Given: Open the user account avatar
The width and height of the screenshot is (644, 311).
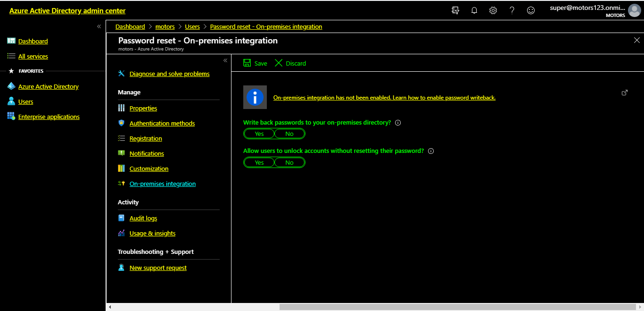Looking at the screenshot, I should [x=635, y=10].
